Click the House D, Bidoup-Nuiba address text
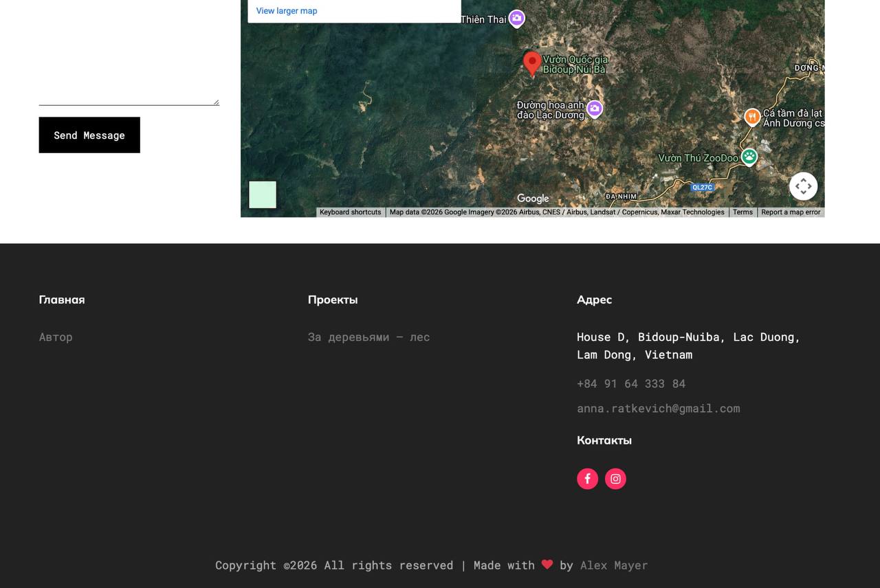The height and width of the screenshot is (588, 880). click(x=689, y=346)
